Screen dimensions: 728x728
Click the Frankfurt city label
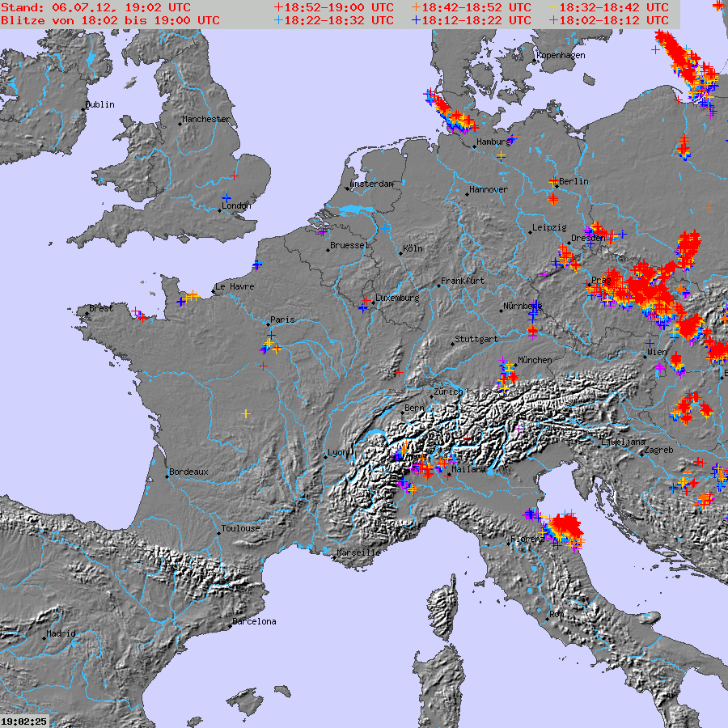[x=463, y=281]
